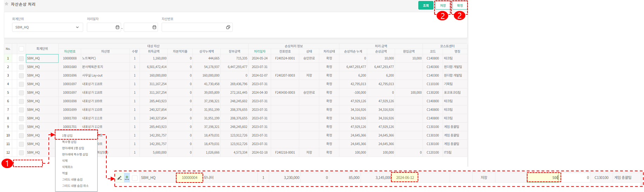Tick the header select-all checkbox
Screen dimensions: 644x192
[x=21, y=49]
